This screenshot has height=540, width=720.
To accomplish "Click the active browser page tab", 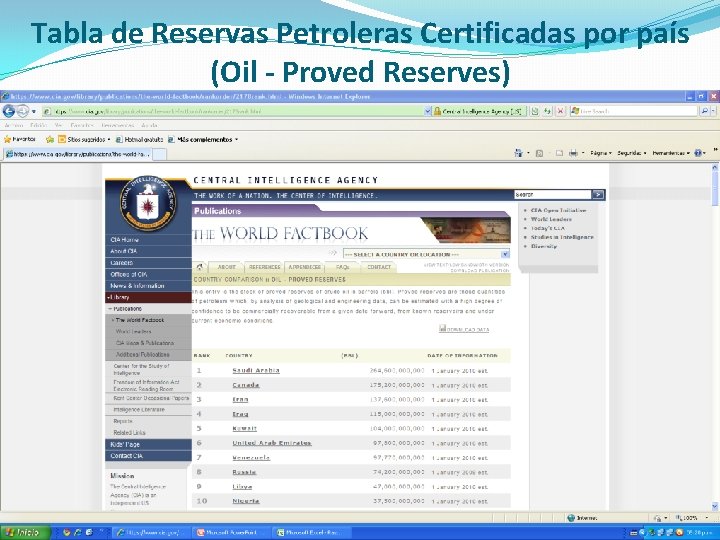I will (x=78, y=154).
